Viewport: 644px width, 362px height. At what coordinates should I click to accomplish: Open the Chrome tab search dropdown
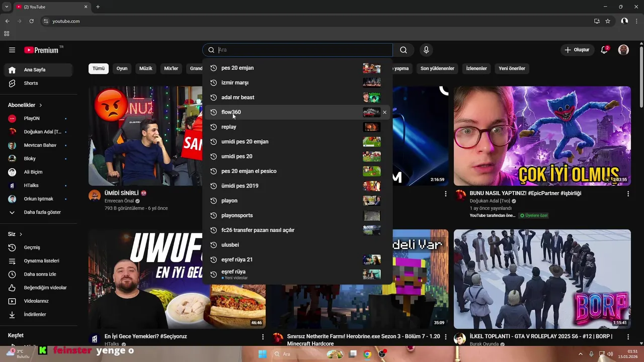pos(7,7)
